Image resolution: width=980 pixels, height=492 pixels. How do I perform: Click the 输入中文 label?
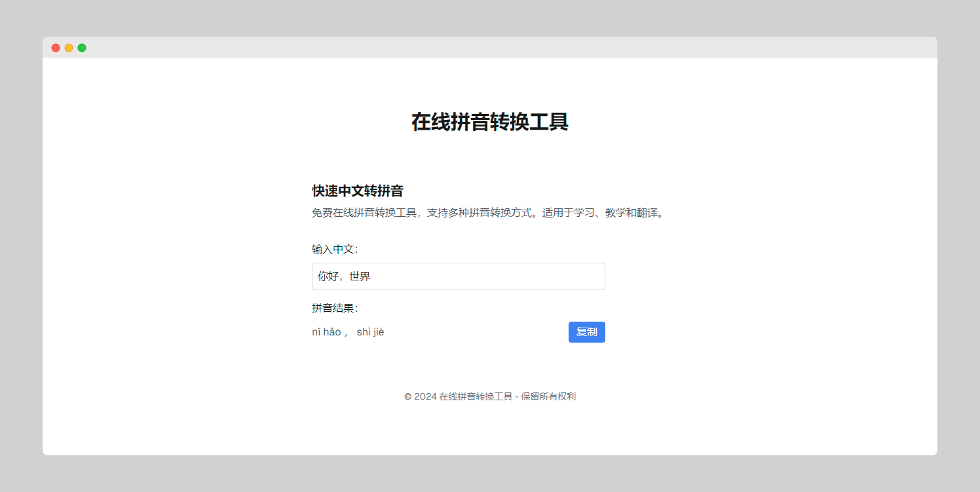[x=334, y=250]
